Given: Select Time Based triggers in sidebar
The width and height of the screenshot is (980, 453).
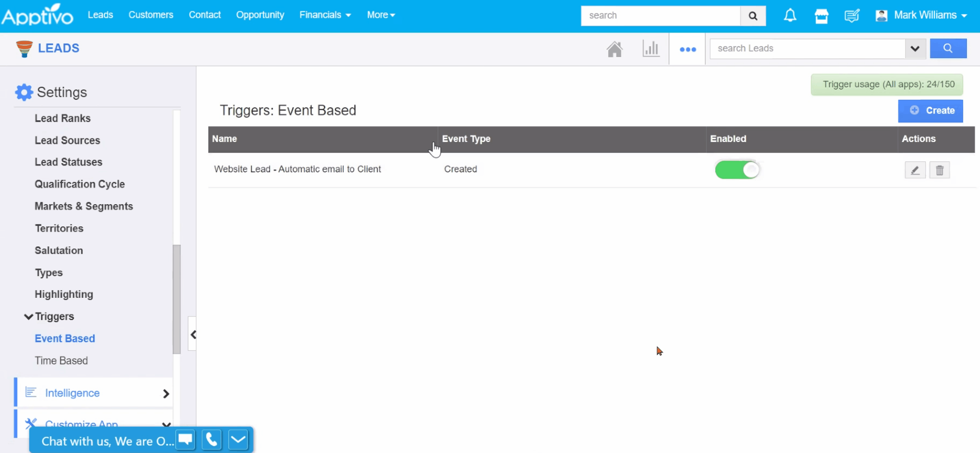Looking at the screenshot, I should (61, 361).
